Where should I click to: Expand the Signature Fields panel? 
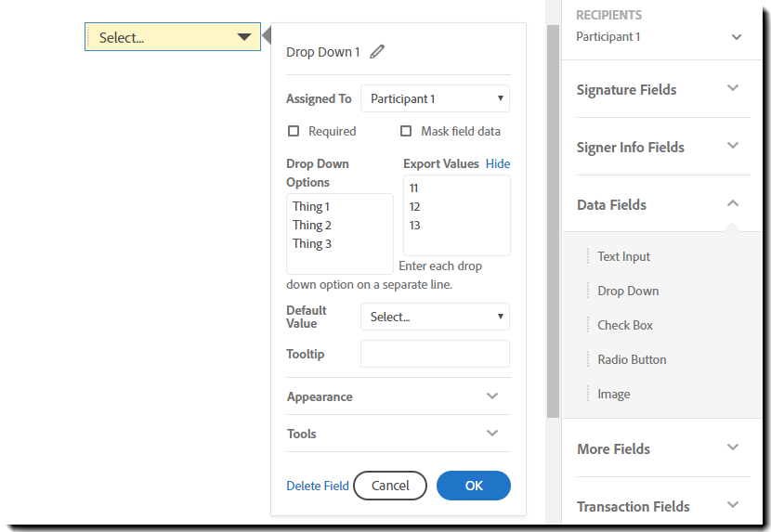(733, 89)
